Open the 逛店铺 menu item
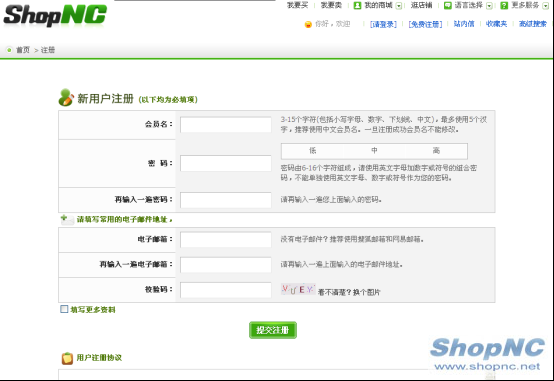The image size is (554, 381). click(421, 5)
